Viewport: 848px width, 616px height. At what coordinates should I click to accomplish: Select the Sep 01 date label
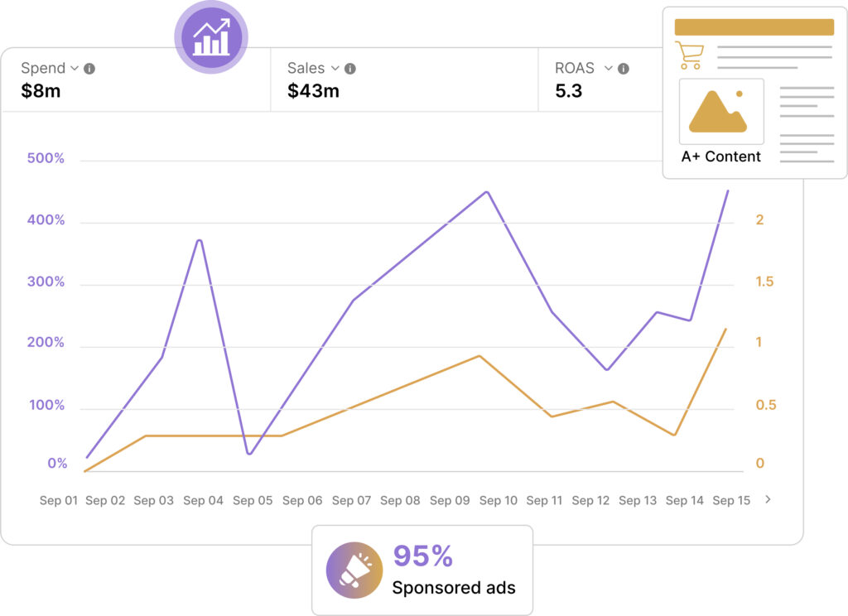click(x=59, y=501)
